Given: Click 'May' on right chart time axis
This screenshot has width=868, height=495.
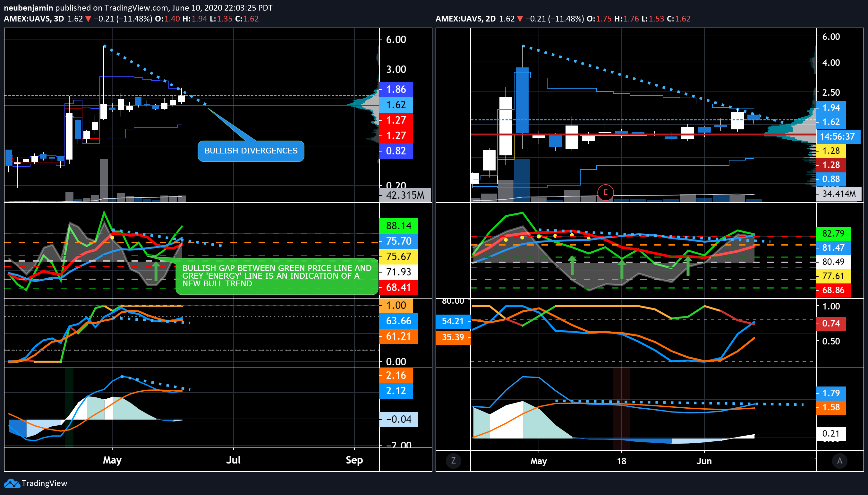Looking at the screenshot, I should pyautogui.click(x=539, y=461).
